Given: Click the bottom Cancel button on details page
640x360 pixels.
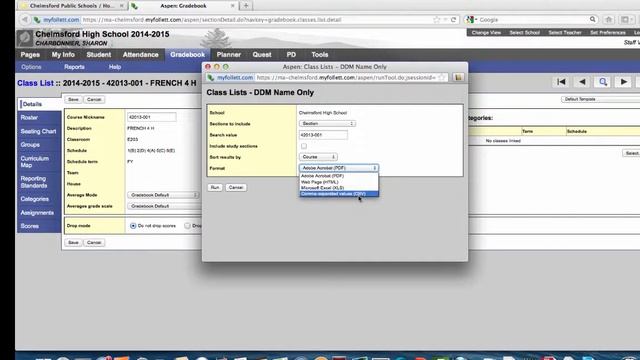Looking at the screenshot, I should 94,242.
